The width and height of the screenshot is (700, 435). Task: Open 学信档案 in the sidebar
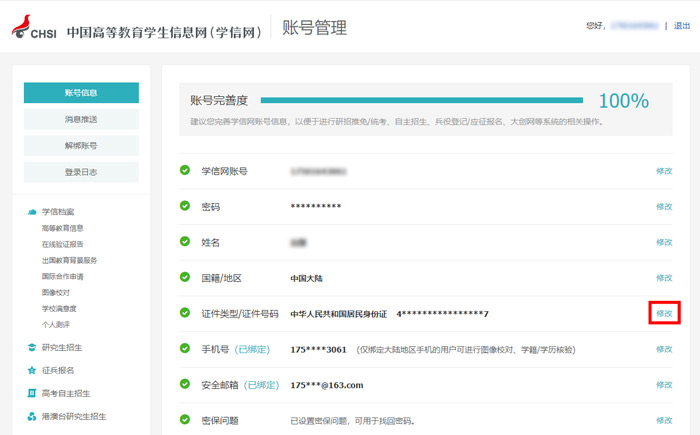click(58, 212)
